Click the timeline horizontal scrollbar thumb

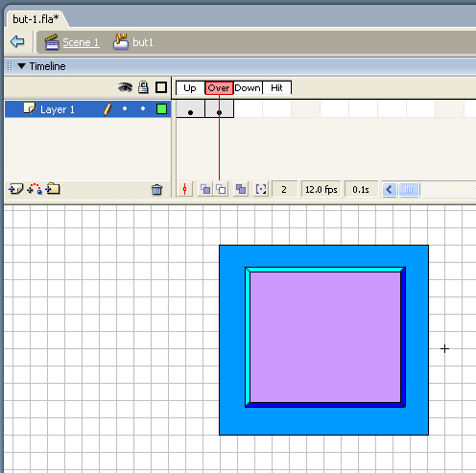[409, 190]
